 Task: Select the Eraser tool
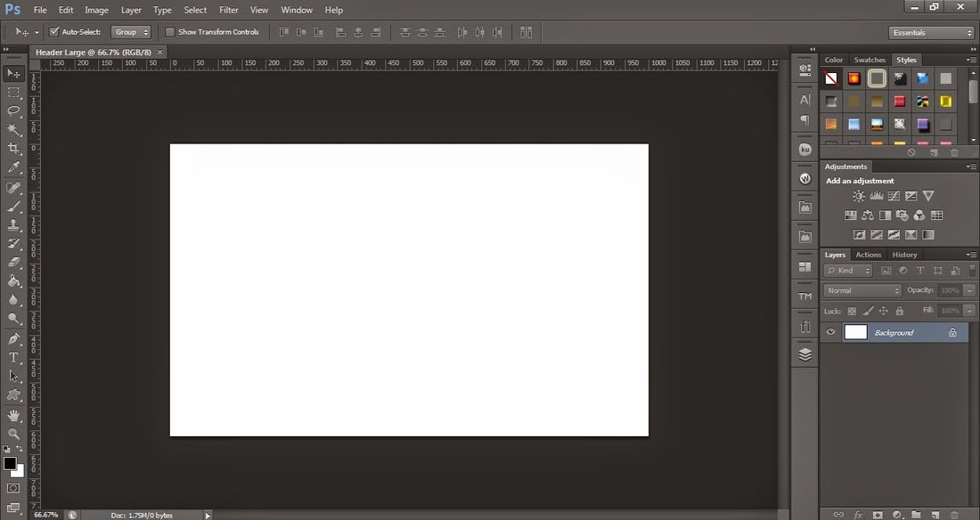[13, 263]
